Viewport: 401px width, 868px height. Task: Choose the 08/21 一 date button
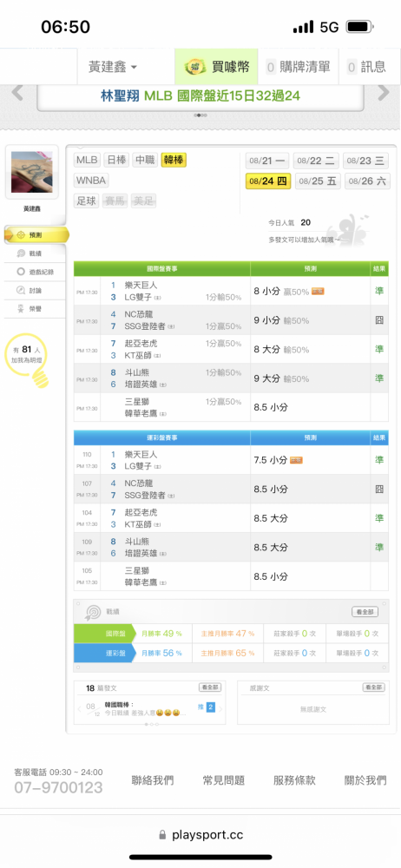point(268,161)
